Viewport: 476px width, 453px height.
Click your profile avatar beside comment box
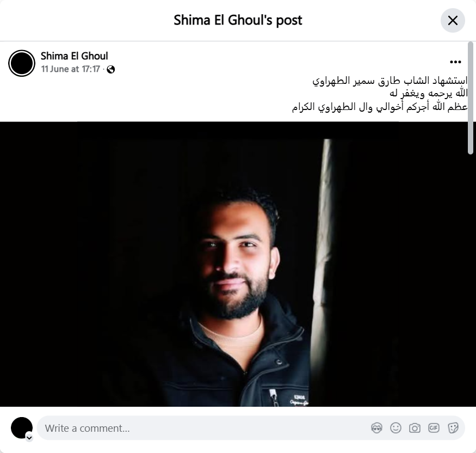(22, 428)
